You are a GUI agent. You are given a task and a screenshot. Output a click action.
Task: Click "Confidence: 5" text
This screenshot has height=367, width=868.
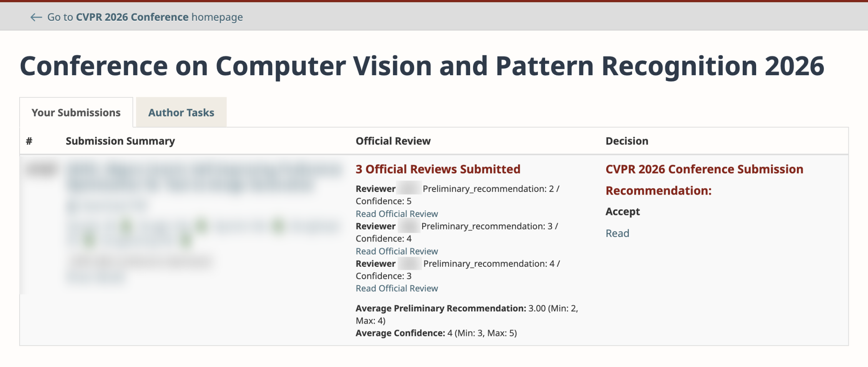pos(383,201)
